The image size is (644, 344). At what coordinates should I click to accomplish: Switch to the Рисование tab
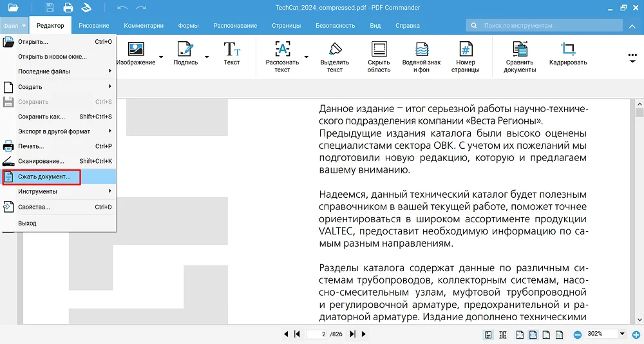pyautogui.click(x=93, y=26)
